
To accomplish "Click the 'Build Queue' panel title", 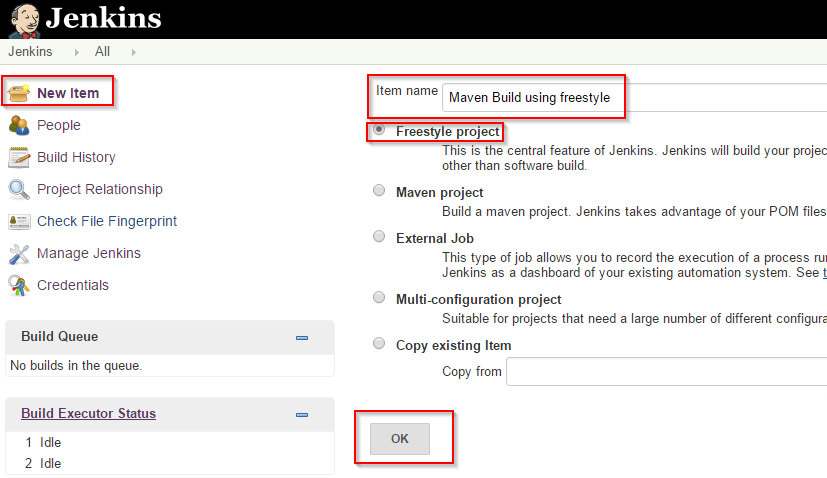I will point(60,337).
